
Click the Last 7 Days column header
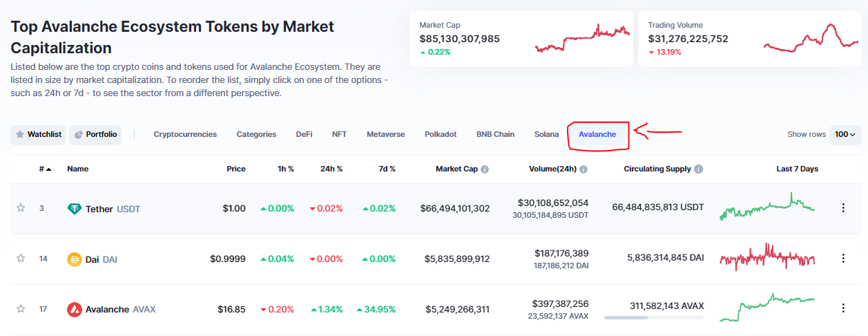click(x=798, y=169)
